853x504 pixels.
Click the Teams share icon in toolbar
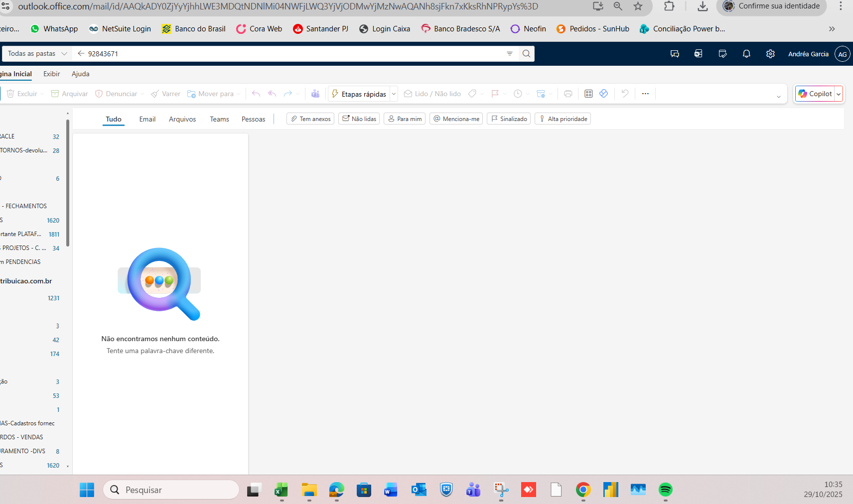coord(315,94)
